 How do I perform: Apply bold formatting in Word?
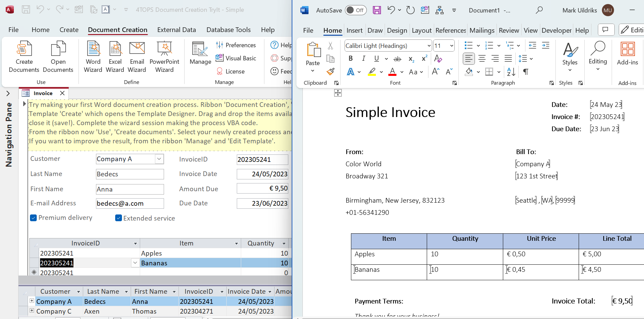click(351, 59)
